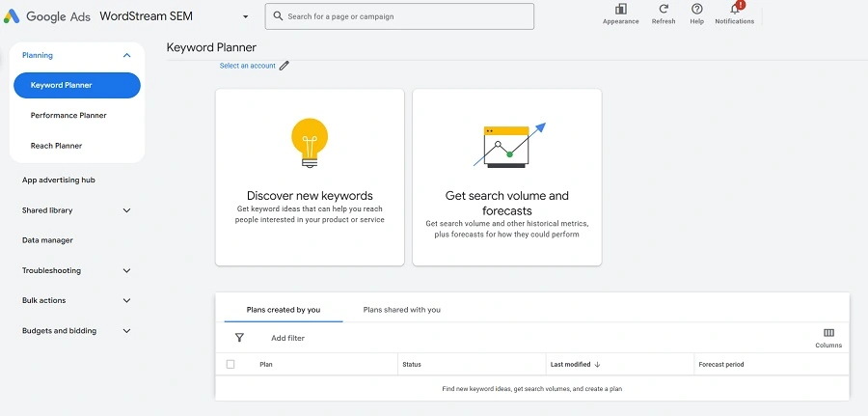Click the pencil icon beside Select an account
This screenshot has height=416, width=868.
[x=284, y=66]
